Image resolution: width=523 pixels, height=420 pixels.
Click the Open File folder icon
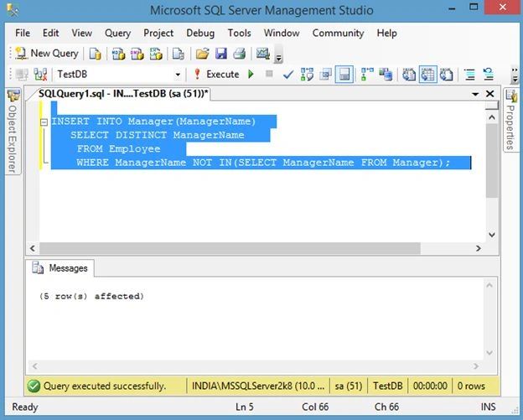click(x=202, y=54)
